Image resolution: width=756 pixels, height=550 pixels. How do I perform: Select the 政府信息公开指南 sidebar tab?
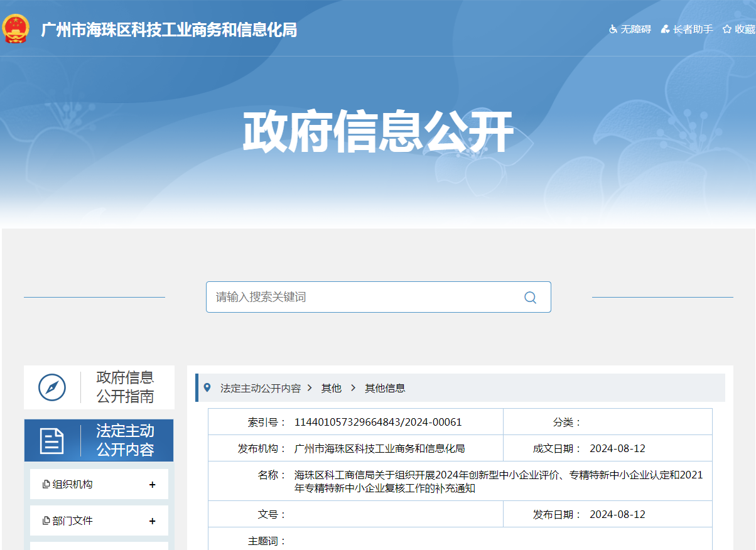pyautogui.click(x=125, y=387)
